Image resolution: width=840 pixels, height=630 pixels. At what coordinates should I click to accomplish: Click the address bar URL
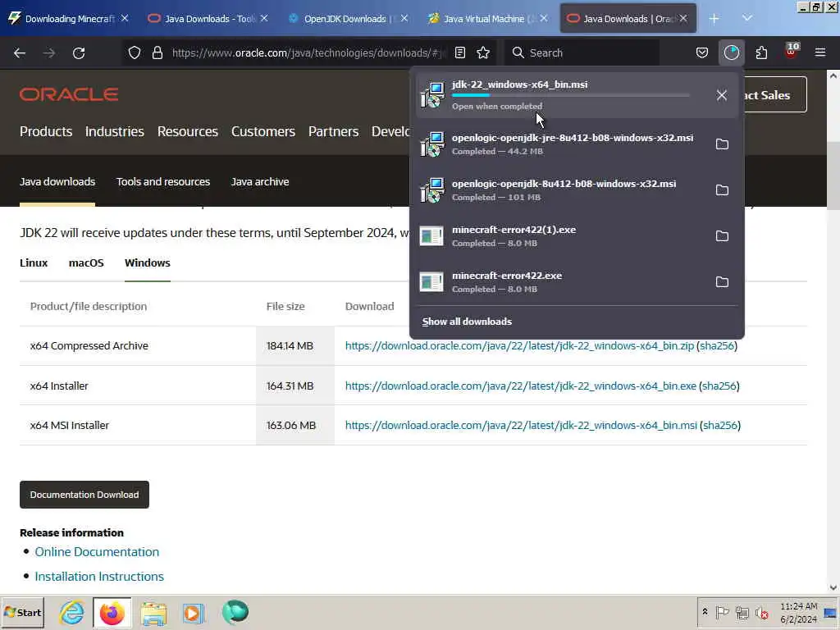308,53
